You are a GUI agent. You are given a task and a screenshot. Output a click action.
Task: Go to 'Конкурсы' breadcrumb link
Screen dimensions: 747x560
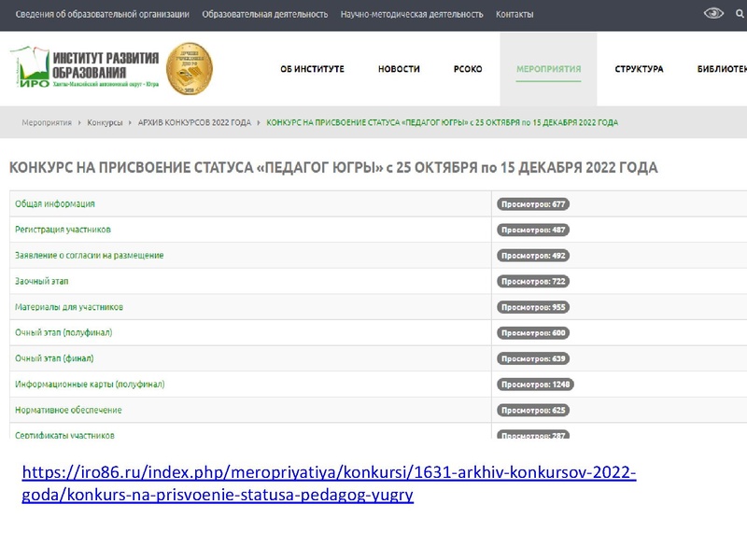(105, 122)
